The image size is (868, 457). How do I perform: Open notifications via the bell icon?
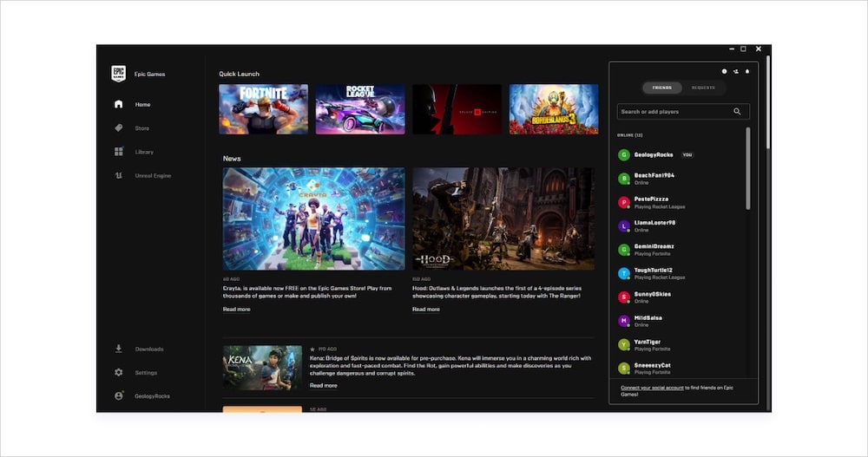(746, 71)
